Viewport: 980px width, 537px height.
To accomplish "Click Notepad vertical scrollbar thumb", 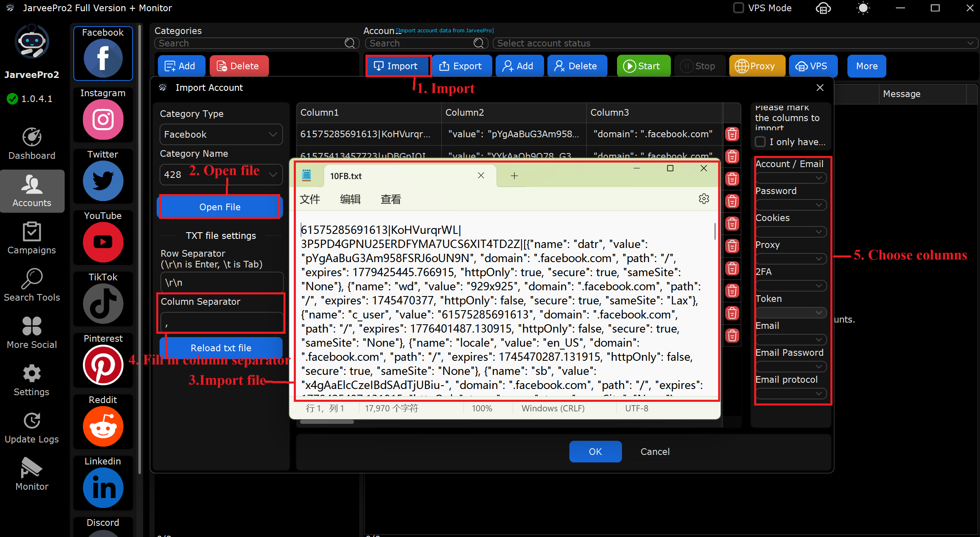I will click(715, 231).
